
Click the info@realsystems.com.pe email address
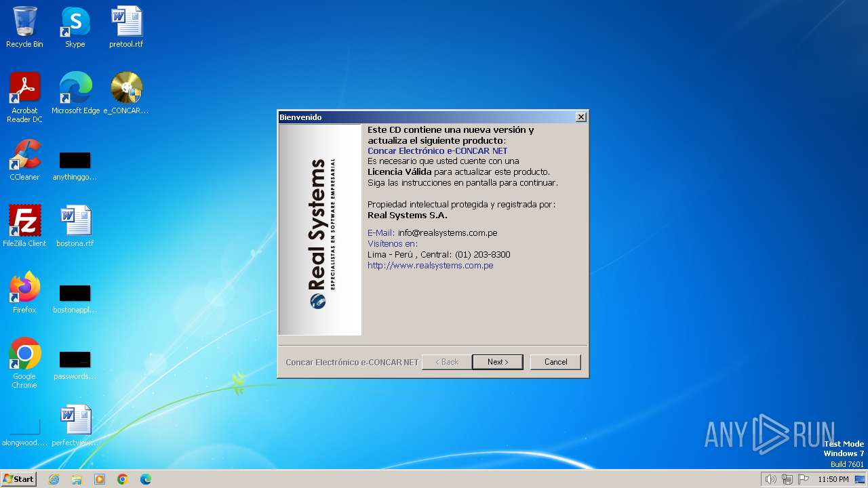pyautogui.click(x=448, y=233)
